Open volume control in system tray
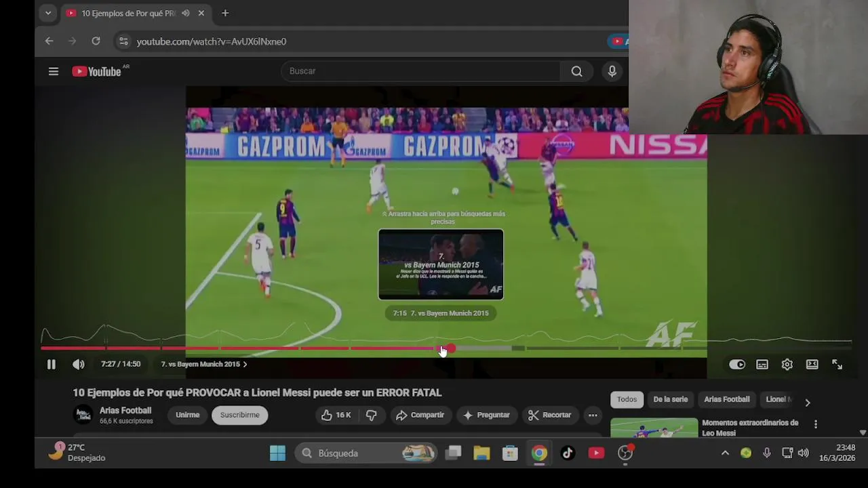This screenshot has height=488, width=868. (804, 453)
